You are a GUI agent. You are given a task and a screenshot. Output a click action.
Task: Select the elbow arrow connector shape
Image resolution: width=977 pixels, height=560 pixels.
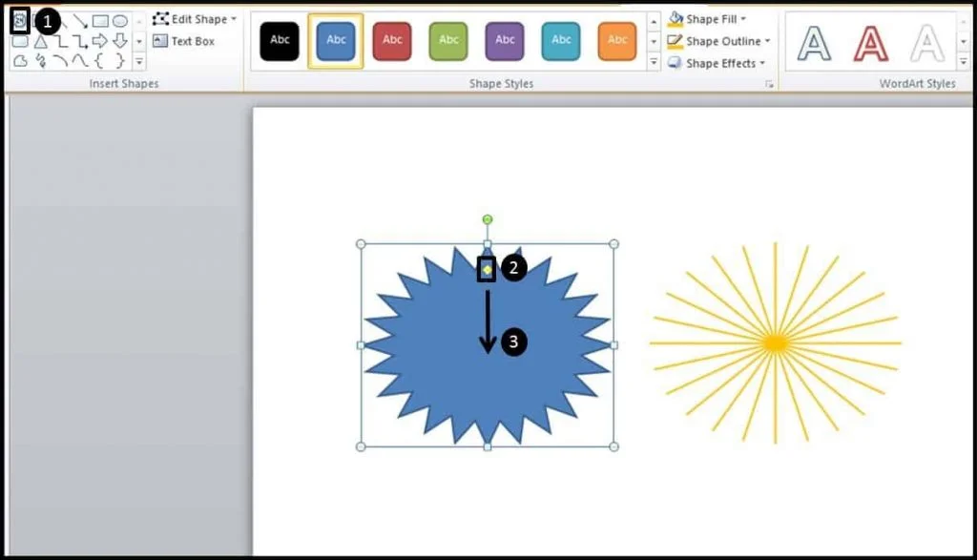(80, 42)
